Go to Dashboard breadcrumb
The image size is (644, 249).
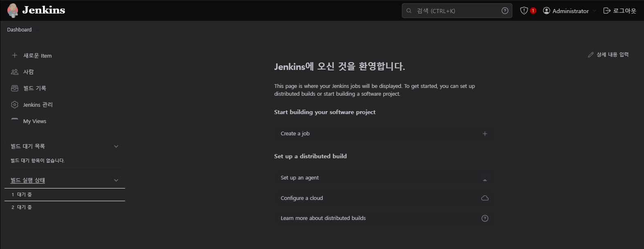pos(19,29)
